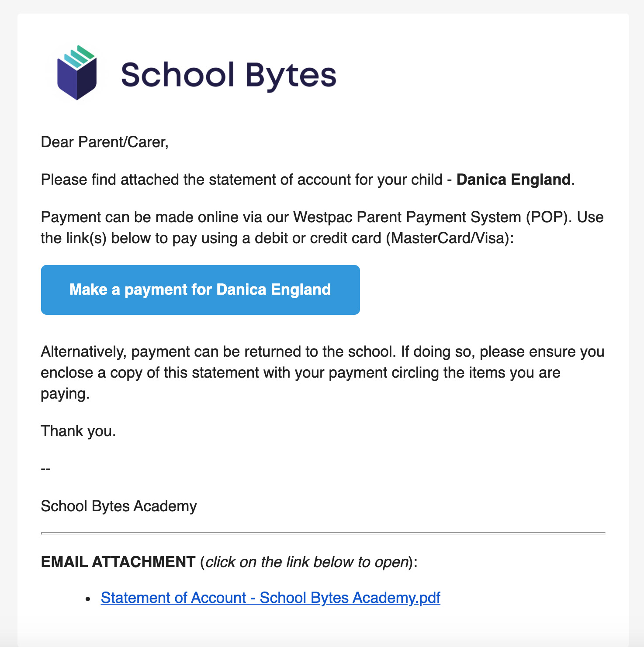The image size is (644, 647).
Task: Click the School Bytes book logo icon
Action: tap(77, 72)
